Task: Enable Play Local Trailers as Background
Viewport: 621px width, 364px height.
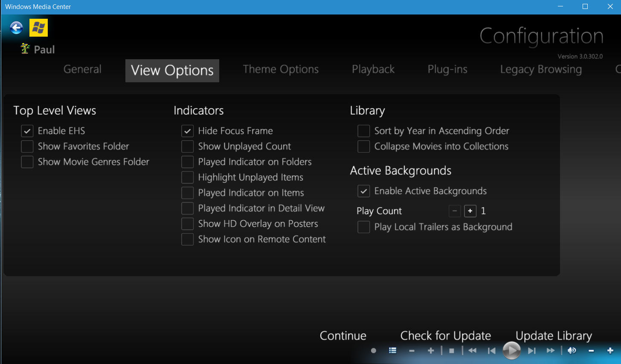Action: click(x=363, y=227)
